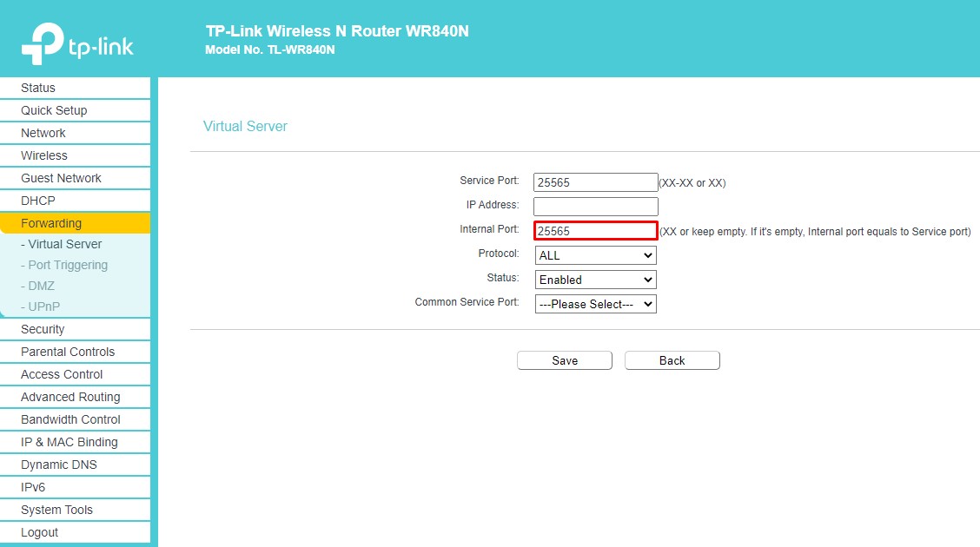Click the (XX-XX or XX) hint text

tap(692, 183)
